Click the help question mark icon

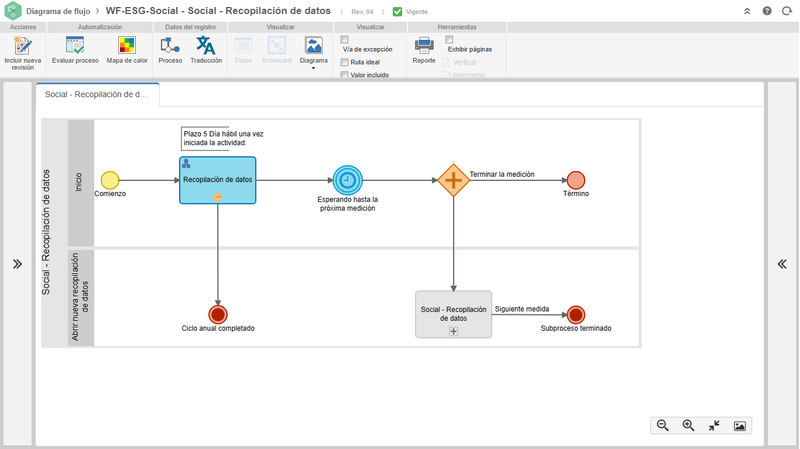click(767, 11)
